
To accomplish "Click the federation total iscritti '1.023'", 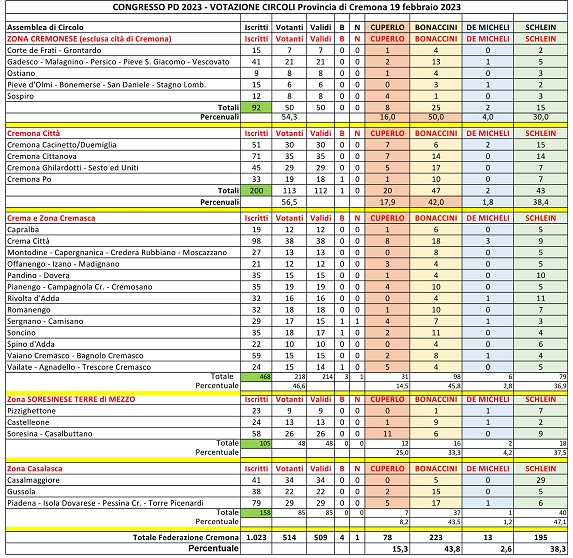I will pos(256,538).
